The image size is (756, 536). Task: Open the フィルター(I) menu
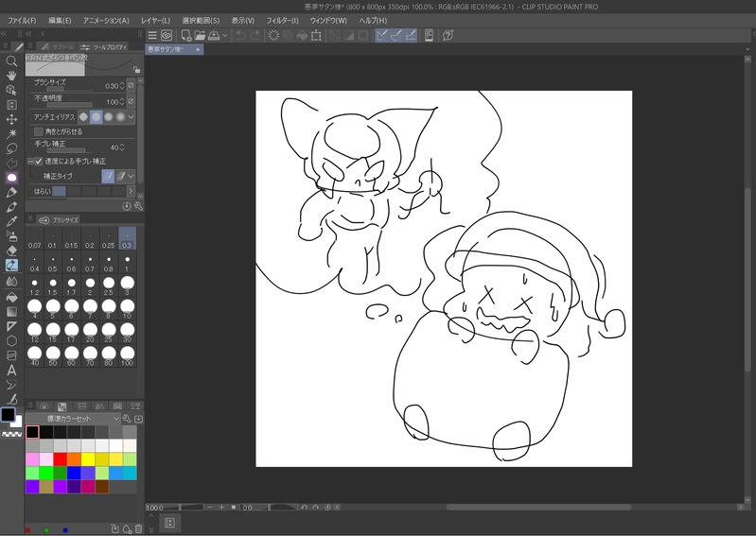tap(283, 21)
